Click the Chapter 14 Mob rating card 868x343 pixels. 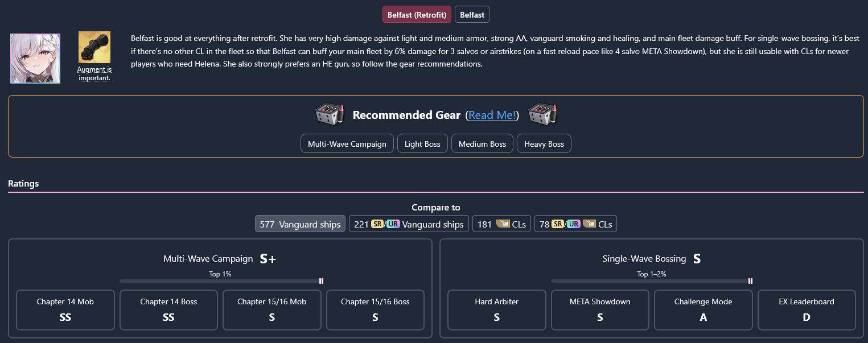[65, 310]
